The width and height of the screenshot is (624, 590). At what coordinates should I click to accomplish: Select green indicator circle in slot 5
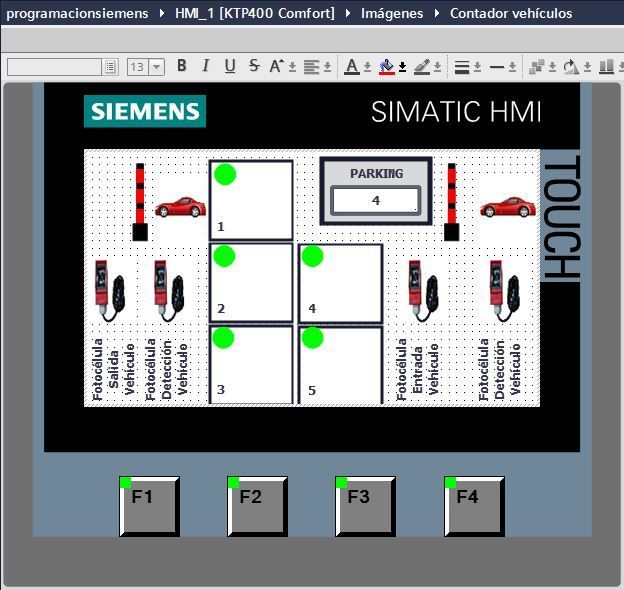[x=312, y=338]
